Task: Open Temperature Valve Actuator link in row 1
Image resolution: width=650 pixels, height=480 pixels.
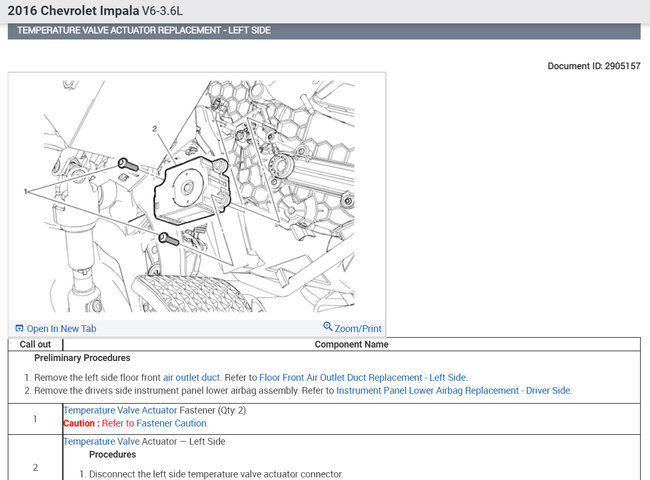Action: (x=120, y=410)
